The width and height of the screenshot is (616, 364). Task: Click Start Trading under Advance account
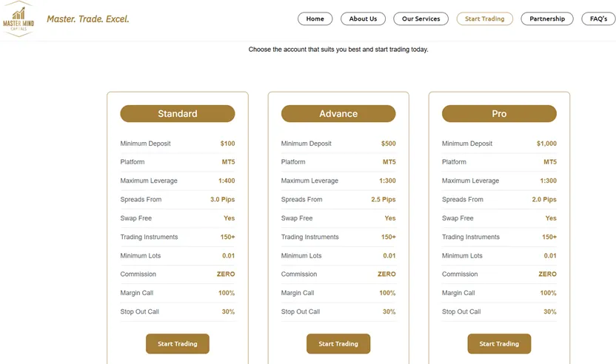tap(338, 343)
